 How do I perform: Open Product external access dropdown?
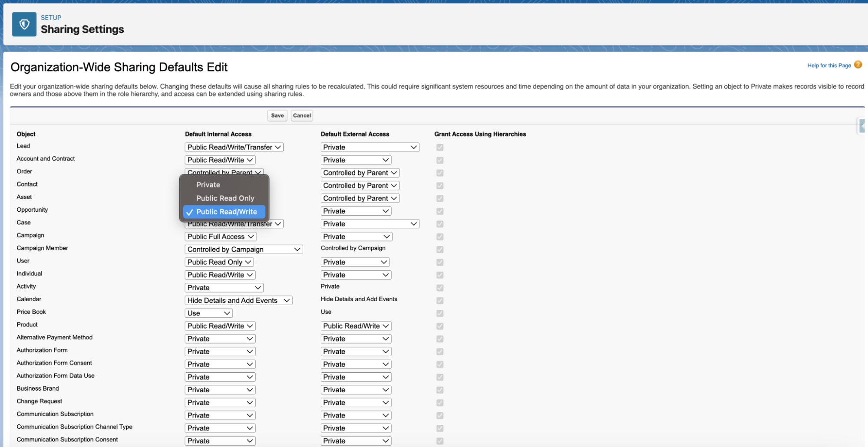(356, 326)
